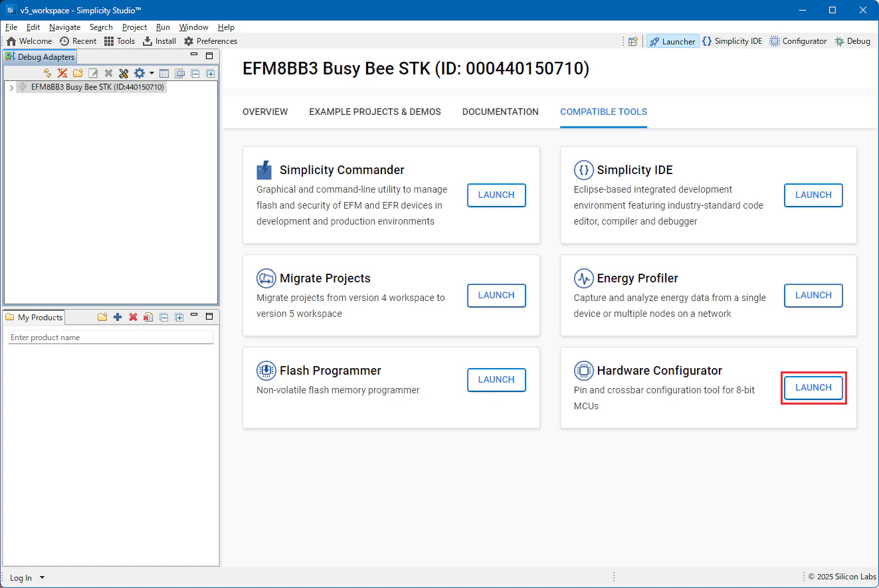This screenshot has width=879, height=588.
Task: Select the My Products view tab
Action: coord(34,317)
